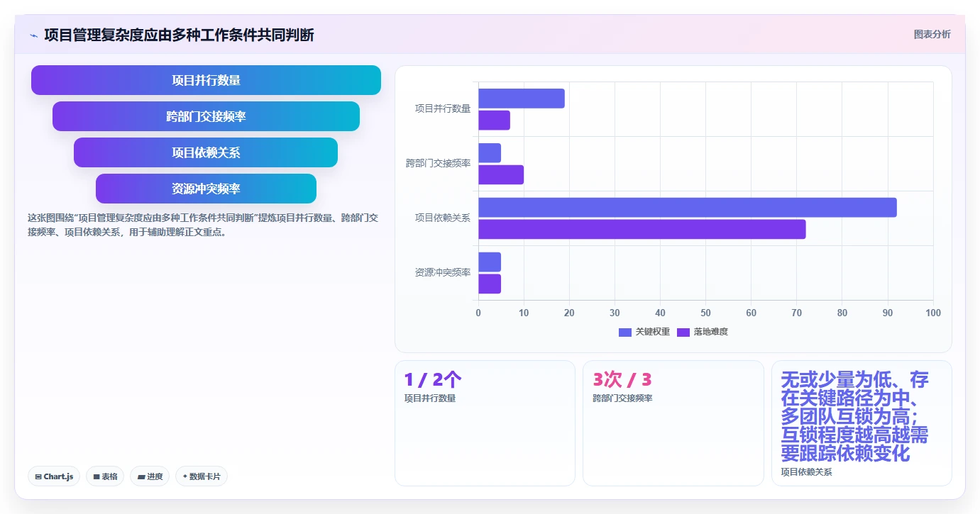Toggle the 落地难度 legend swatch
This screenshot has width=980, height=514.
pyautogui.click(x=683, y=332)
